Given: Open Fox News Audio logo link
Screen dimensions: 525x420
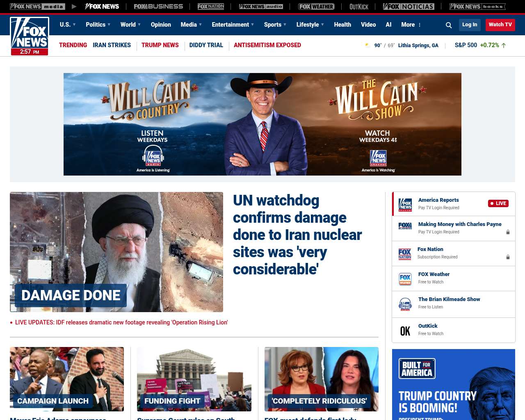Looking at the screenshot, I should point(261,7).
